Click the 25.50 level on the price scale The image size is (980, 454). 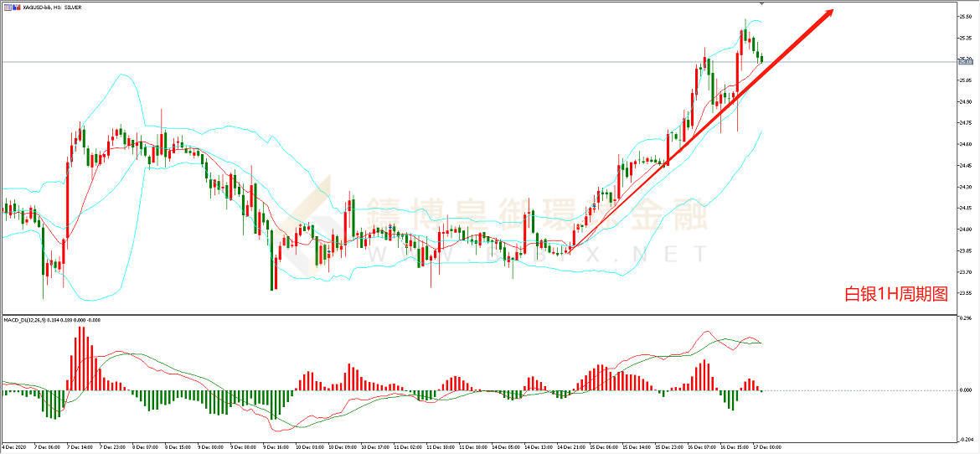tap(964, 16)
